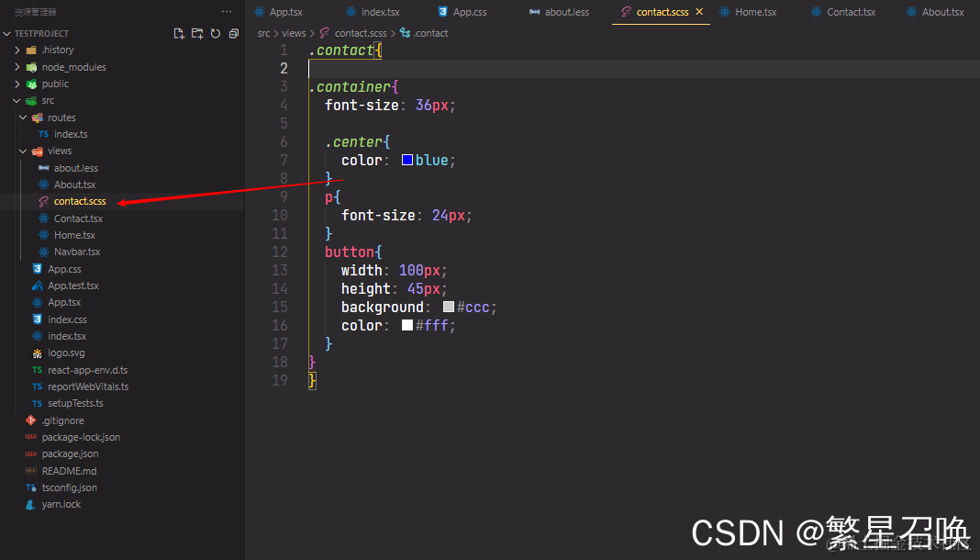This screenshot has width=980, height=560.
Task: Click line number 2 in the gutter
Action: pyautogui.click(x=284, y=68)
